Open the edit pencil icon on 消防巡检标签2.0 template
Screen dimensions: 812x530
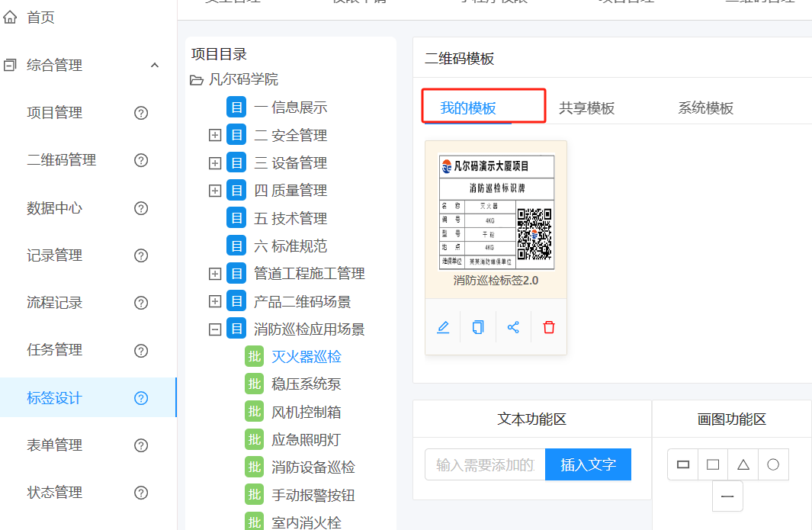pyautogui.click(x=443, y=326)
